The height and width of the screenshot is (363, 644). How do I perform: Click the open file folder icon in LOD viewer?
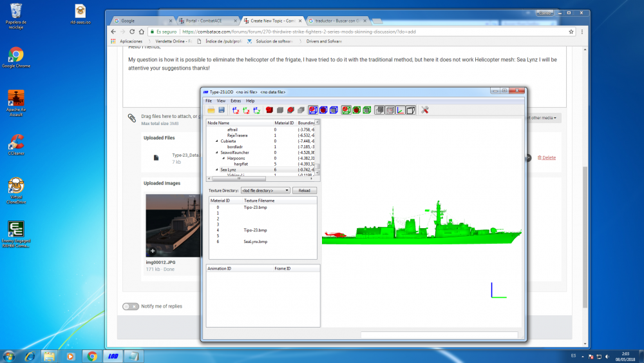[211, 110]
